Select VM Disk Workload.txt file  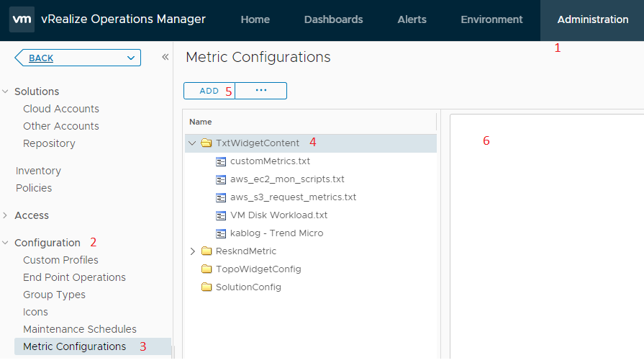278,215
